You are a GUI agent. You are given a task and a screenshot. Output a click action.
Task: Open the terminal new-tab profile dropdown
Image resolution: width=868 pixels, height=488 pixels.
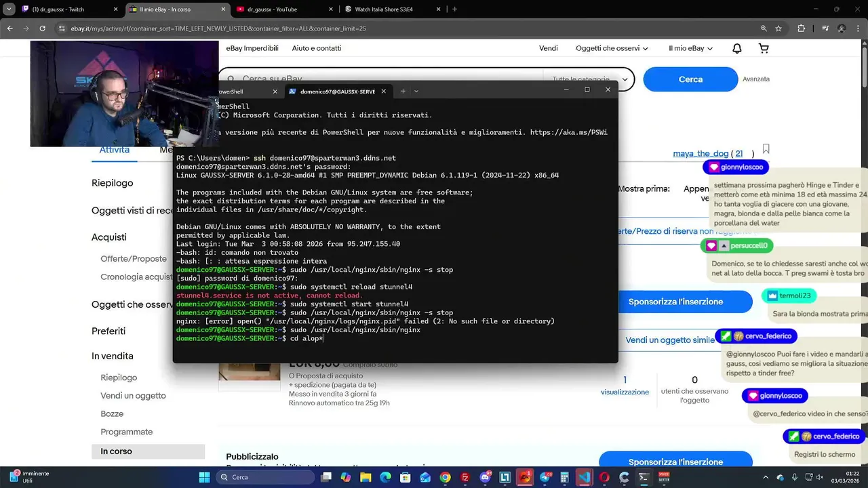[416, 91]
